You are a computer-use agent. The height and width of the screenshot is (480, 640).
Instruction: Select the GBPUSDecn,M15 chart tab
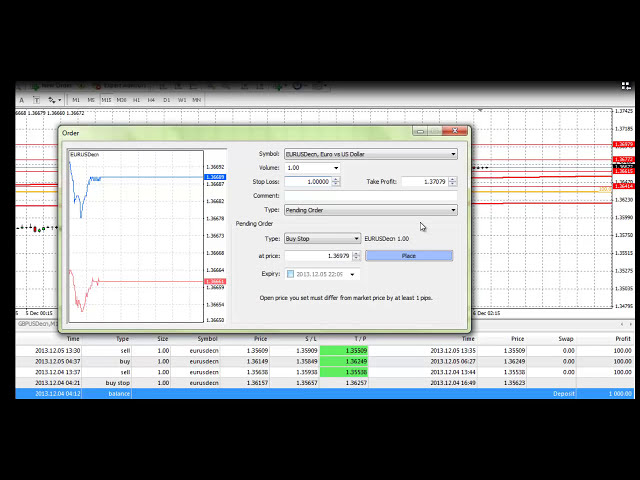click(x=37, y=324)
